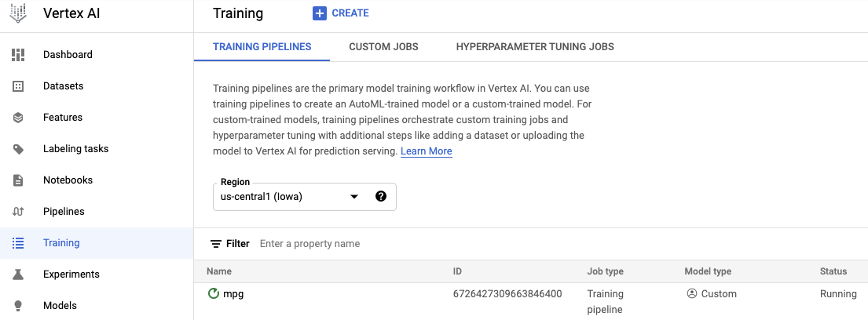This screenshot has width=868, height=320.
Task: Select pipeline ID 6726427309663846400
Action: click(507, 294)
